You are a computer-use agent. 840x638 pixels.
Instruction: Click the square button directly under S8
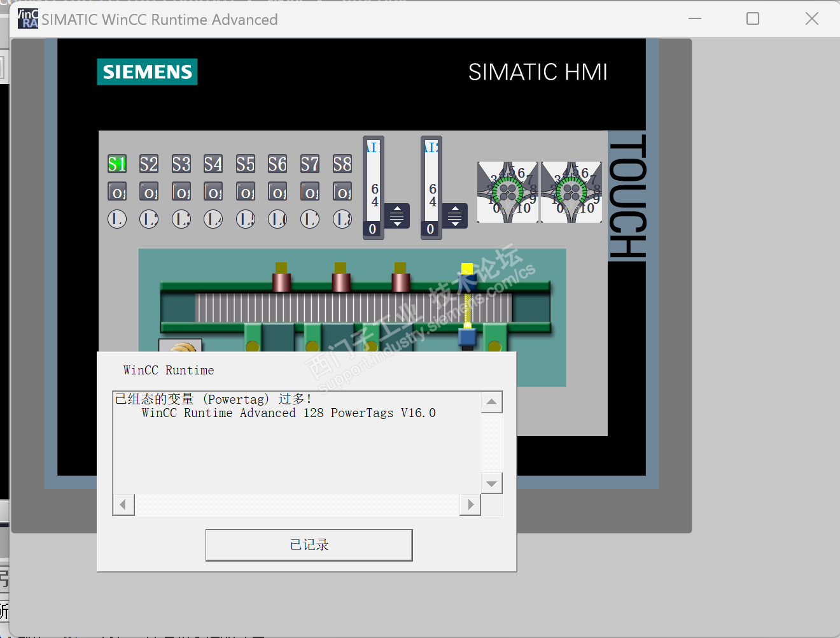342,192
